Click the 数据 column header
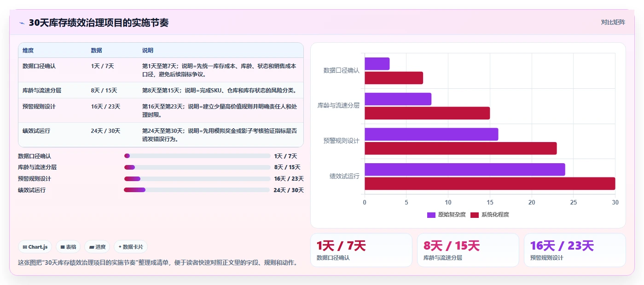The height and width of the screenshot is (285, 644). pos(97,51)
